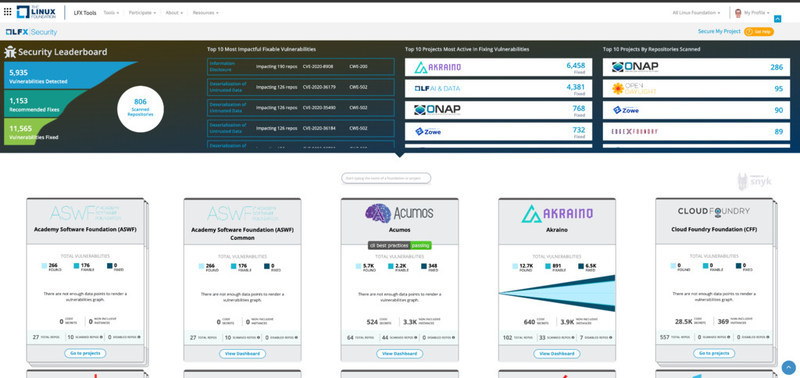The image size is (800, 378).
Task: Click the LFX Tools header label
Action: [85, 13]
